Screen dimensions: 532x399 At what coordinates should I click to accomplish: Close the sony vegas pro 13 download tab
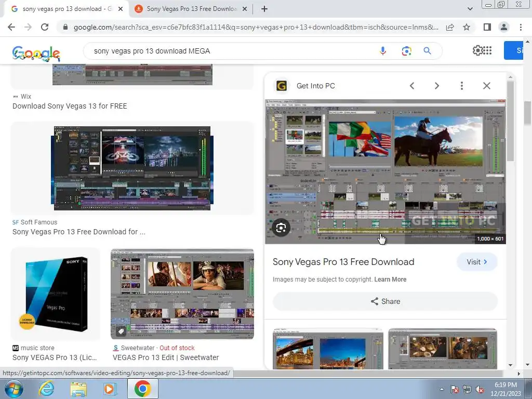tap(121, 9)
